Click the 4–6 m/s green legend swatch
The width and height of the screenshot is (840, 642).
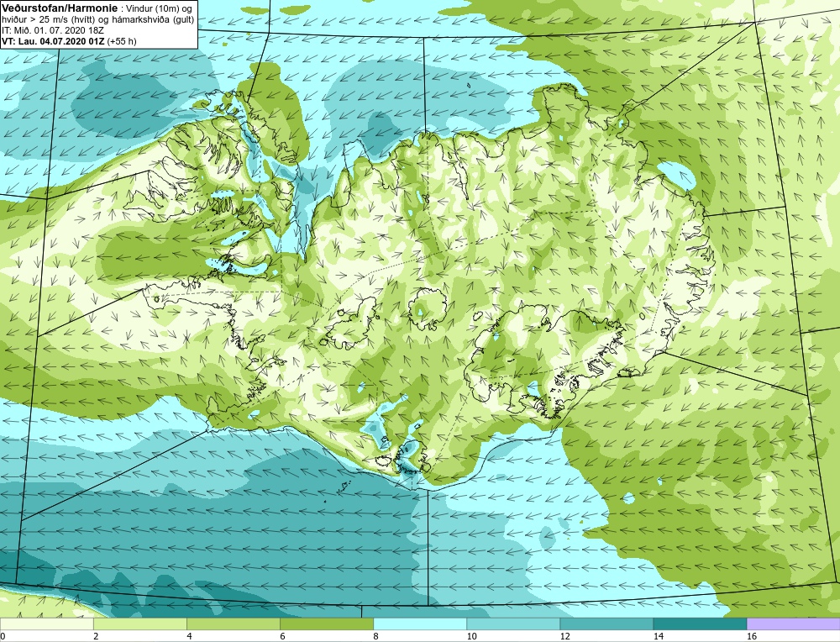[x=233, y=624]
